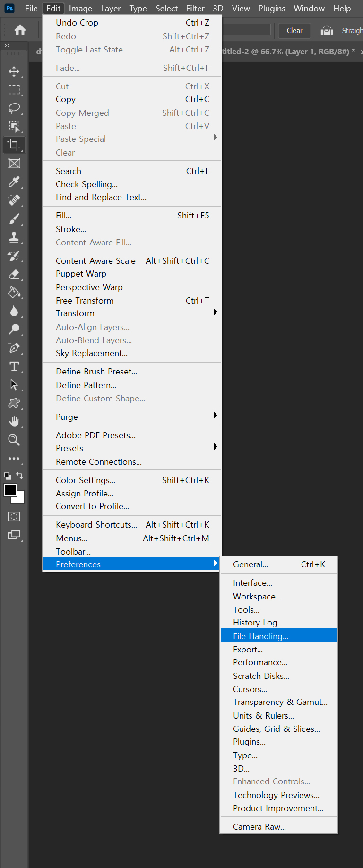Select the Move tool
The image size is (363, 868).
pyautogui.click(x=14, y=71)
